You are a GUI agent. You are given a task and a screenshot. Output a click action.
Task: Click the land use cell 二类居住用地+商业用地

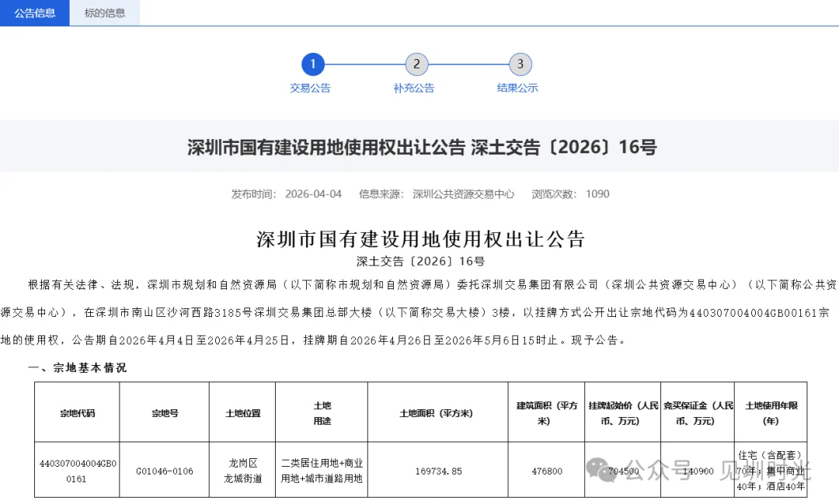(x=322, y=471)
